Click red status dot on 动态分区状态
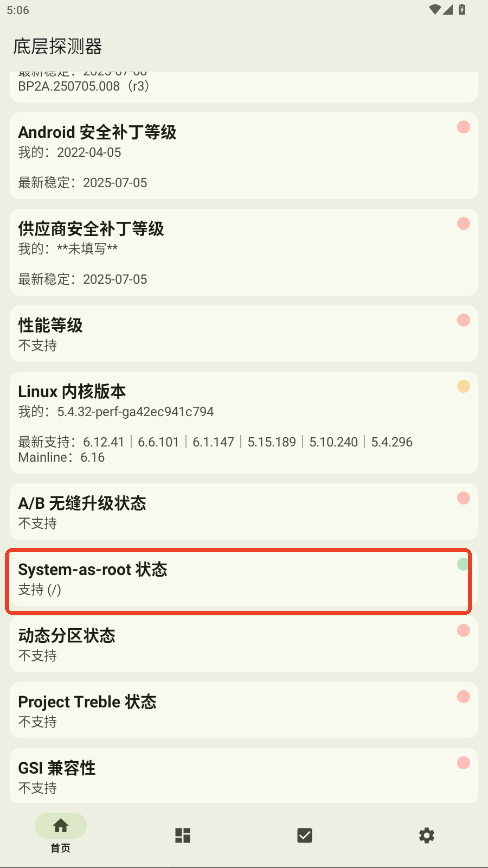The width and height of the screenshot is (488, 868). (x=464, y=631)
